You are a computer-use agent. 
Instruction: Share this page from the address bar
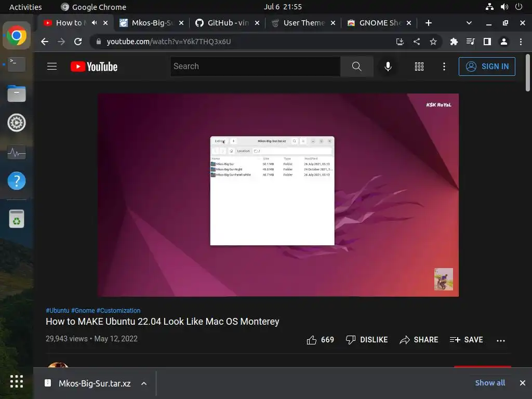(417, 42)
